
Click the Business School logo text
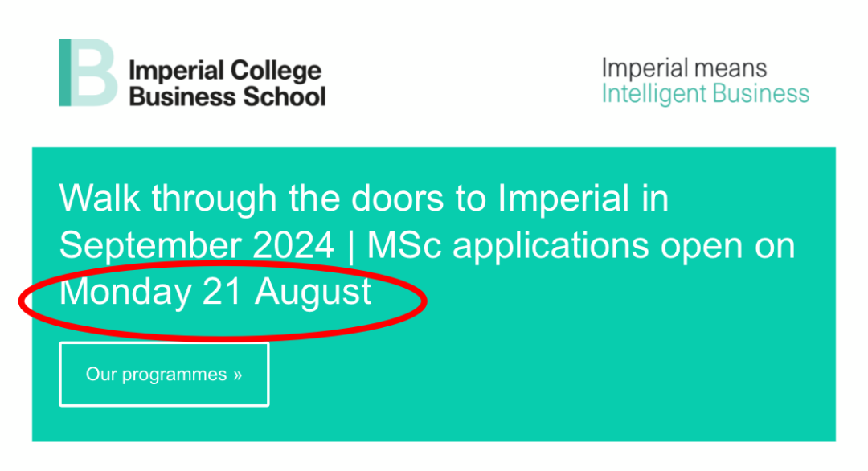coord(227,97)
